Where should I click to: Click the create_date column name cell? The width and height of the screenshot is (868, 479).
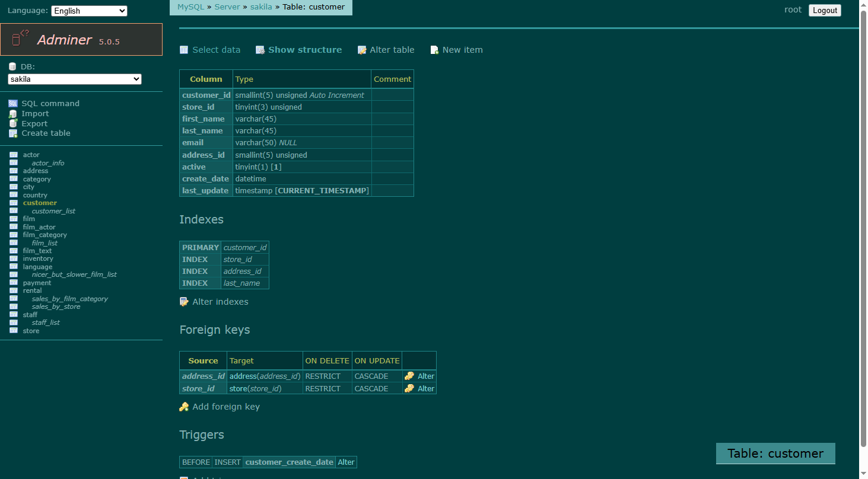(206, 178)
